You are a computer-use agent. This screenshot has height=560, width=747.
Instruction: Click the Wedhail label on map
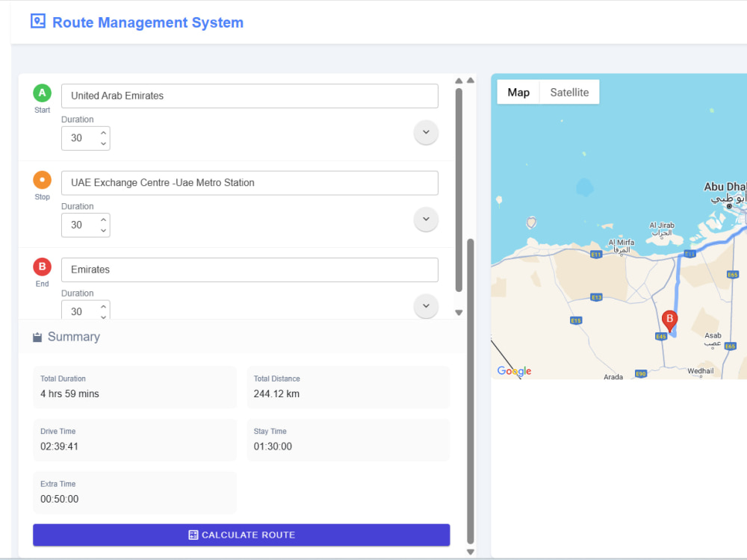tap(701, 371)
